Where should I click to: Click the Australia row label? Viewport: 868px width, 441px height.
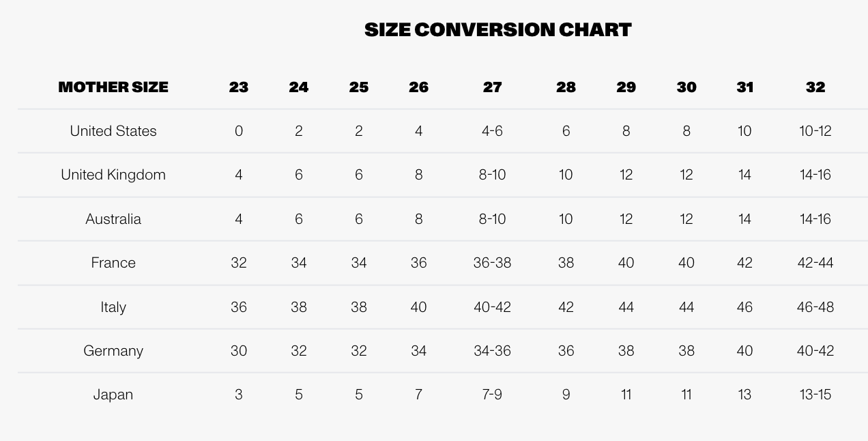pyautogui.click(x=113, y=219)
